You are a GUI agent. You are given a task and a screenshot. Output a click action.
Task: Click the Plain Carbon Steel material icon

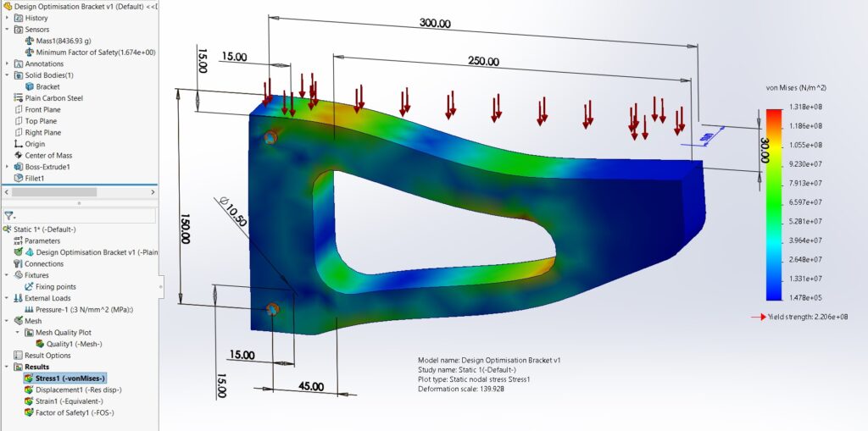[x=18, y=98]
